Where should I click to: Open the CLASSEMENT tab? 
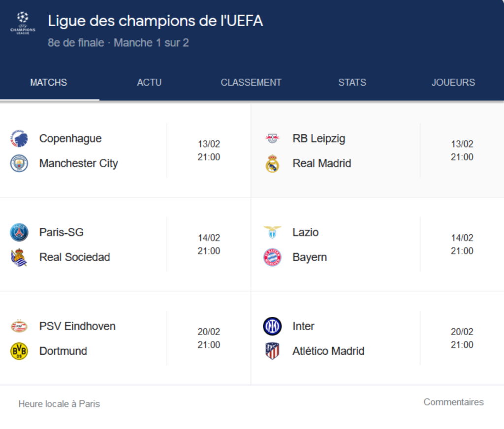pyautogui.click(x=251, y=82)
